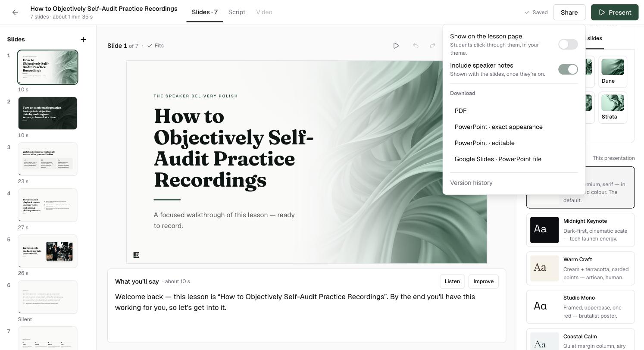This screenshot has width=644, height=350.
Task: Choose the Strata background
Action: [613, 108]
